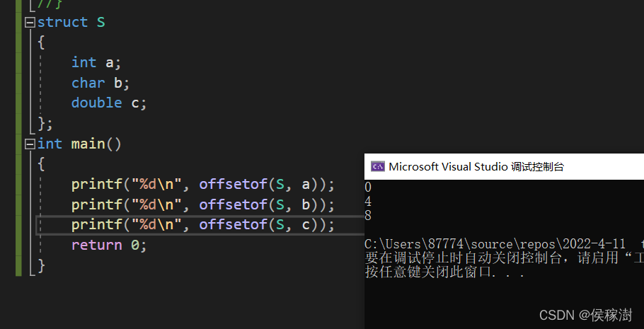Click the 'struct' keyword
Screen dimensions: 644x329
62,22
